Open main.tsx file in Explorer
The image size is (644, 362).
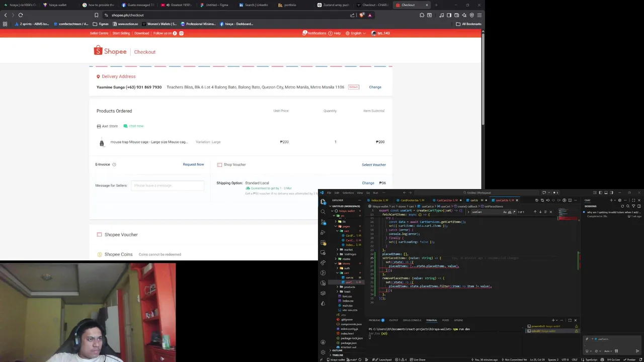click(348, 306)
